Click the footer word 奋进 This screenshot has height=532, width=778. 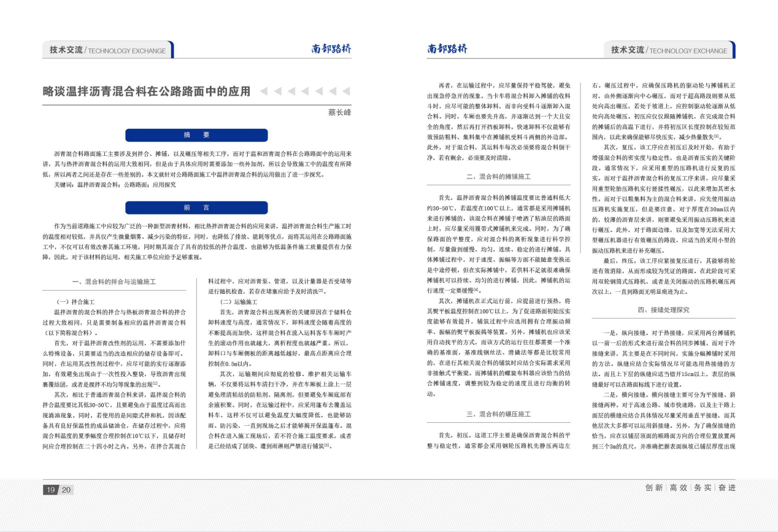726,488
